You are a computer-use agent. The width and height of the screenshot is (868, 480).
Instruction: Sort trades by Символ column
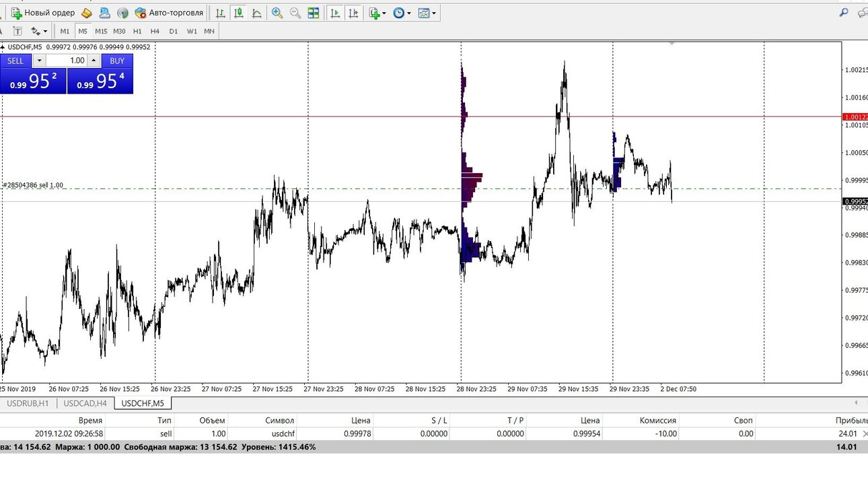[x=280, y=420]
